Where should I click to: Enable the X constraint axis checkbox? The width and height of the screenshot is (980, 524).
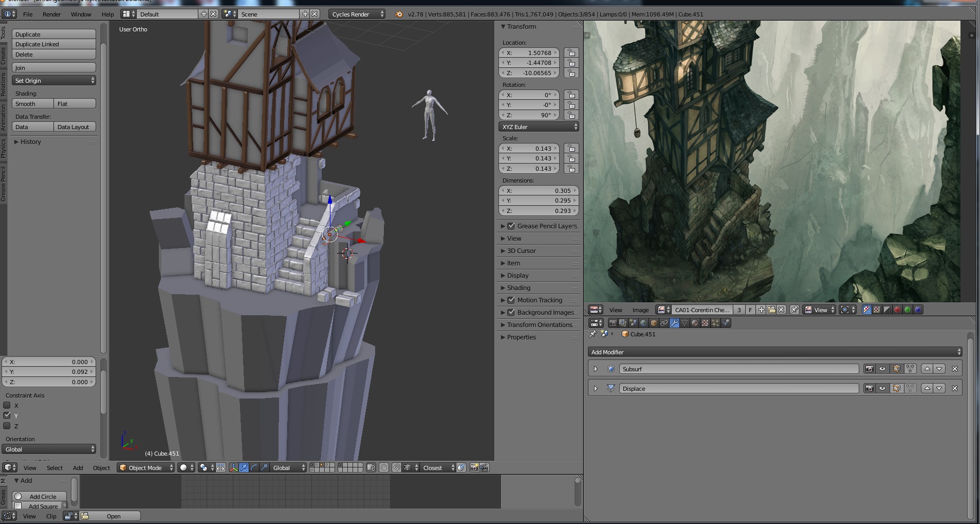pyautogui.click(x=7, y=405)
